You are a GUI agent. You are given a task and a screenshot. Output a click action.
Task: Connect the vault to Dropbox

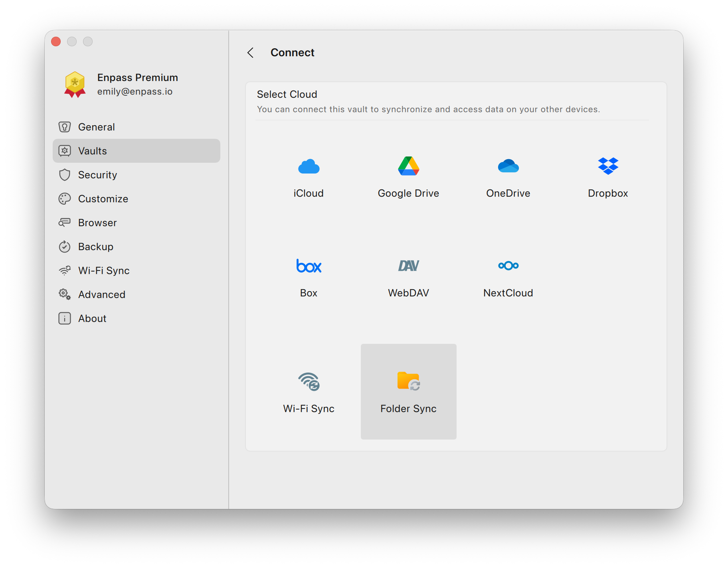608,176
